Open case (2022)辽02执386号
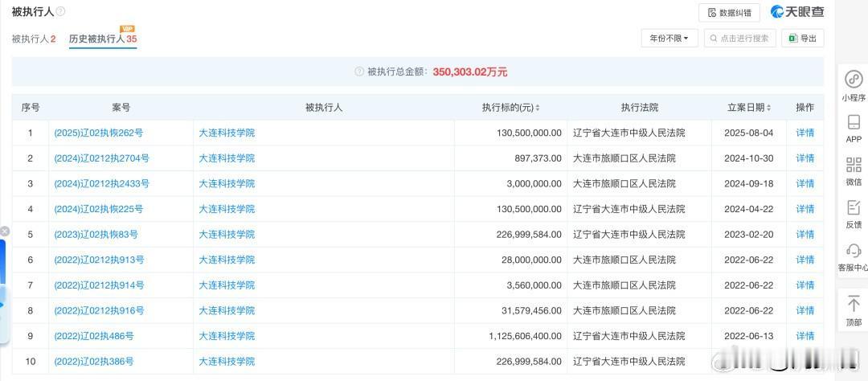 (93, 362)
